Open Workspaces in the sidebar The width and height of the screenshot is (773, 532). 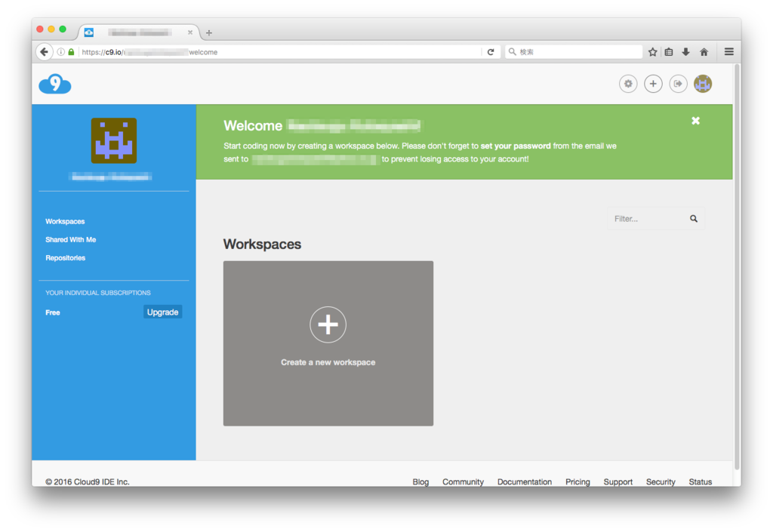(x=65, y=222)
